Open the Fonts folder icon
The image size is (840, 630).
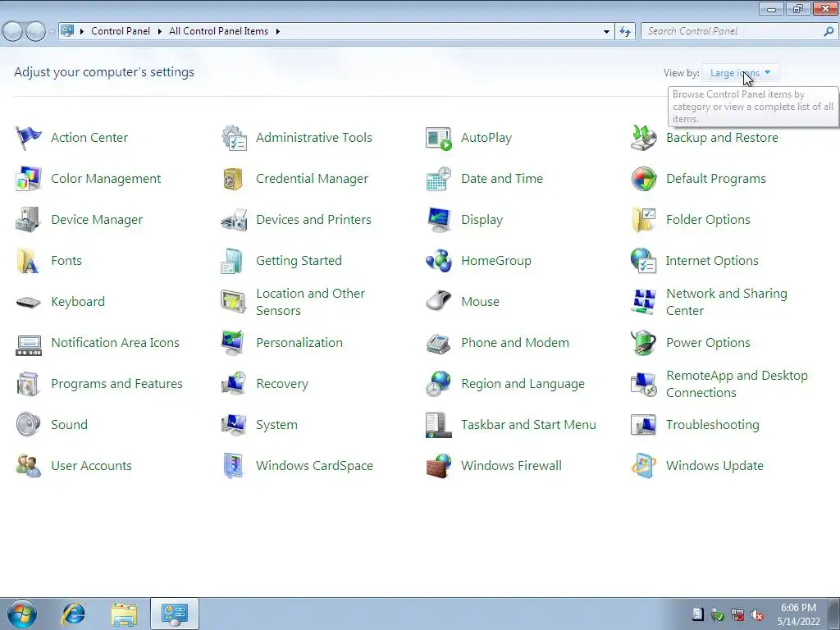[28, 261]
